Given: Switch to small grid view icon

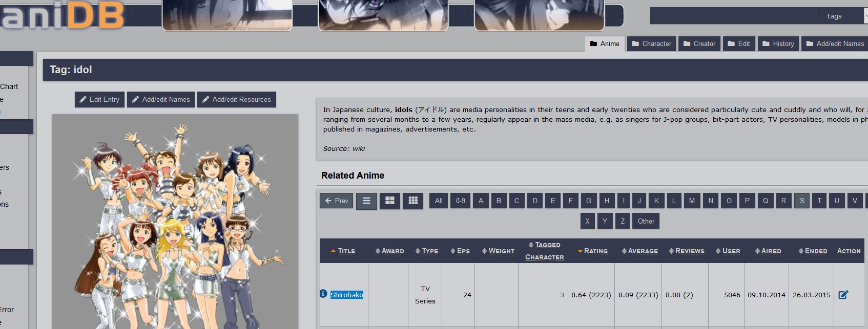Looking at the screenshot, I should pos(413,201).
